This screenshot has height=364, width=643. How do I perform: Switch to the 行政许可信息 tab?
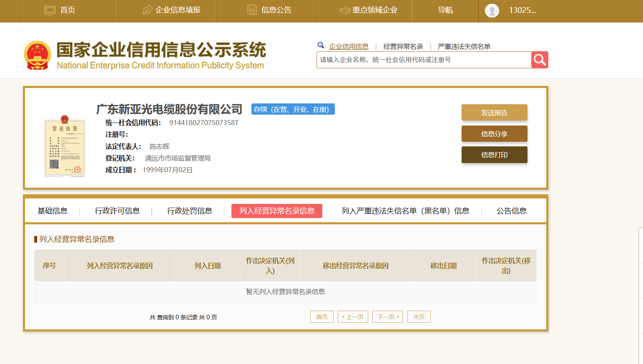(117, 211)
